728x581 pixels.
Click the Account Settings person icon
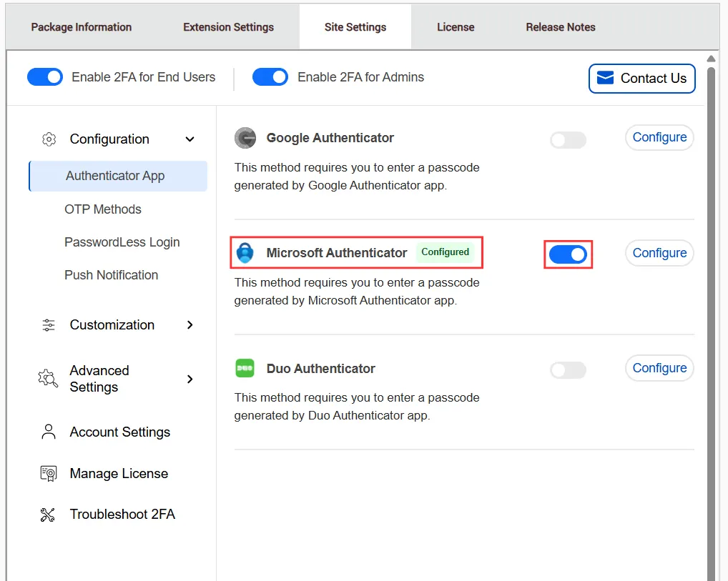(x=48, y=432)
